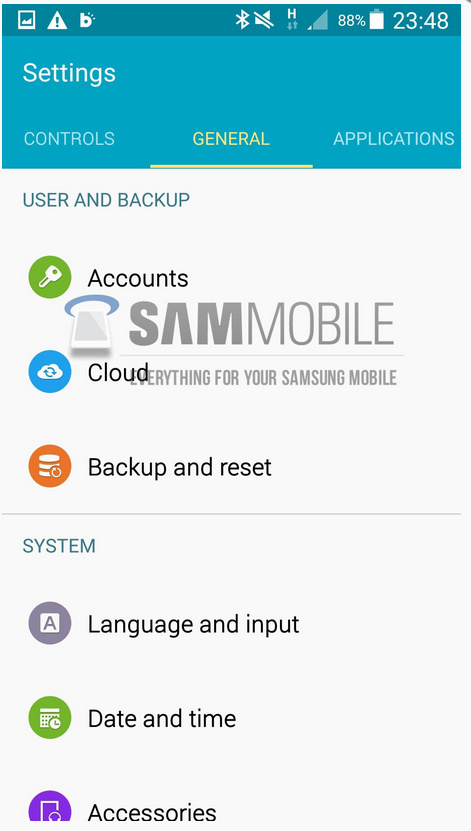Tap the green Date and time icon

[x=50, y=718]
